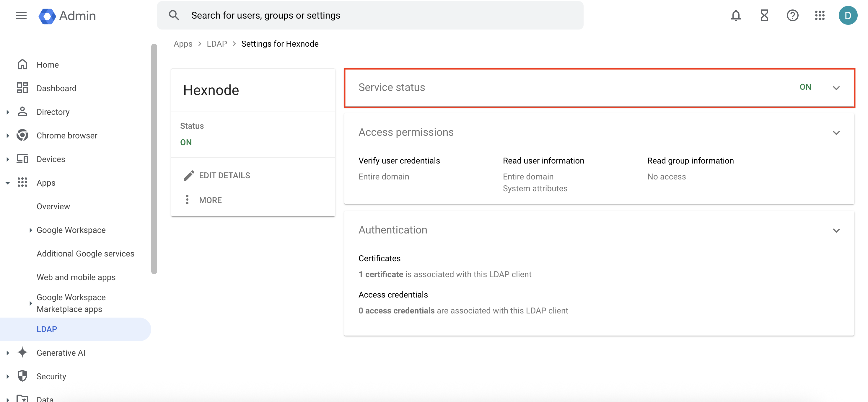Click the No access value
868x402 pixels.
point(666,177)
